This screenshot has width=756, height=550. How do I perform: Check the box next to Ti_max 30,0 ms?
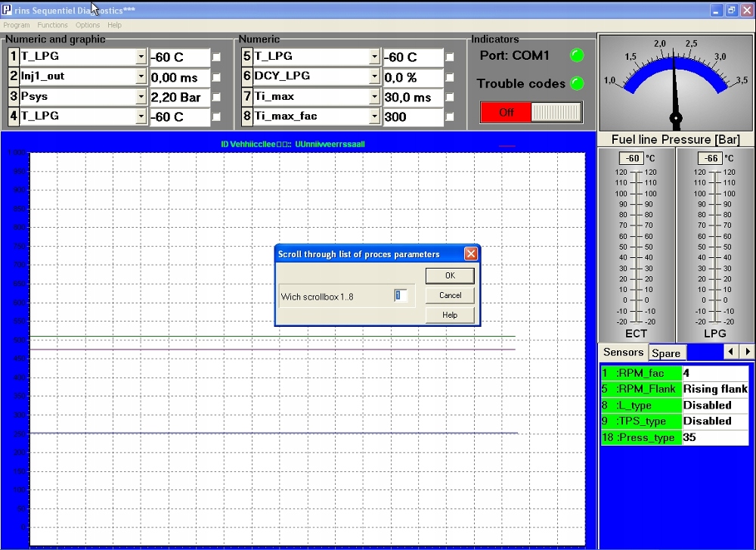pyautogui.click(x=450, y=97)
